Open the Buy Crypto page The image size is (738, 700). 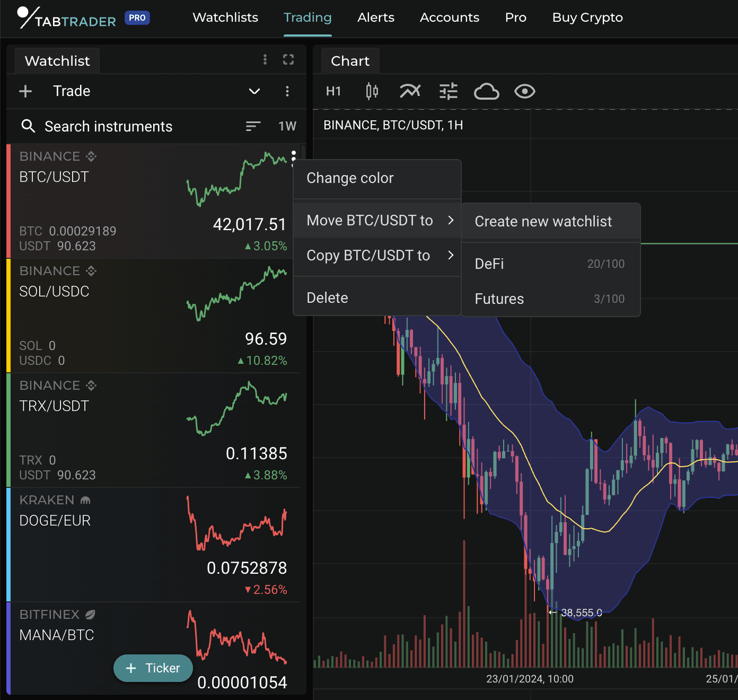[587, 17]
